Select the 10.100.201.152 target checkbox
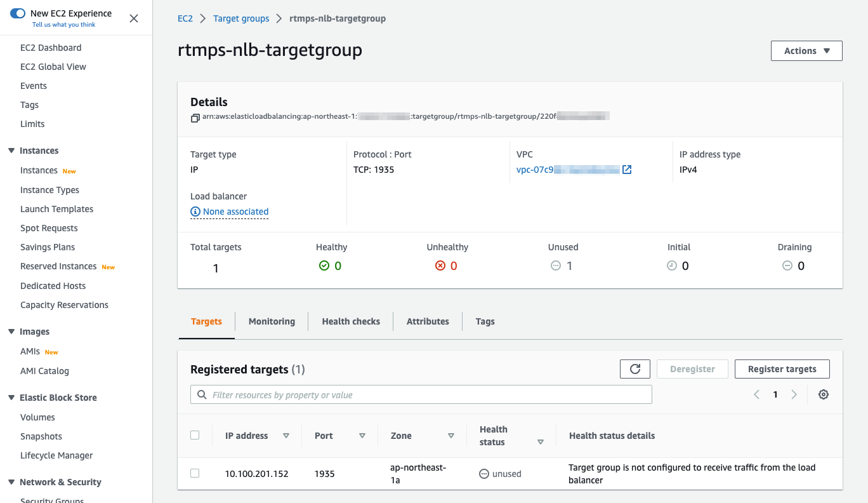868x503 pixels. pos(195,473)
